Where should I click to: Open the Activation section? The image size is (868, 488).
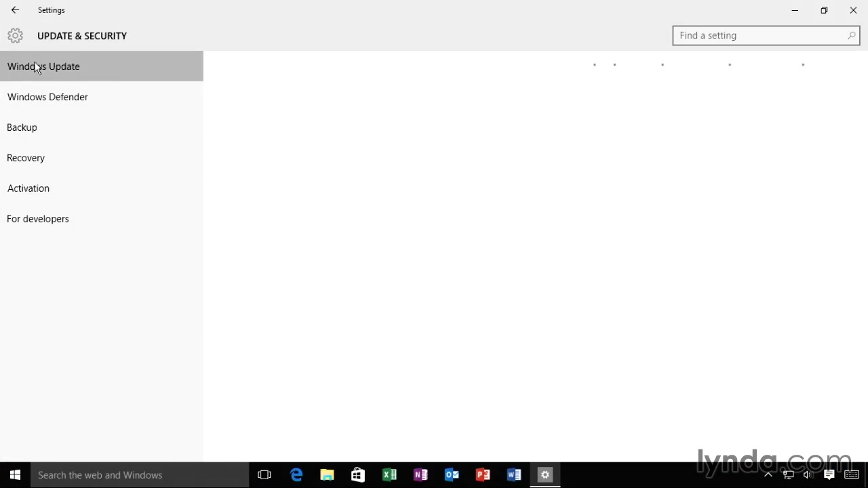(x=102, y=188)
